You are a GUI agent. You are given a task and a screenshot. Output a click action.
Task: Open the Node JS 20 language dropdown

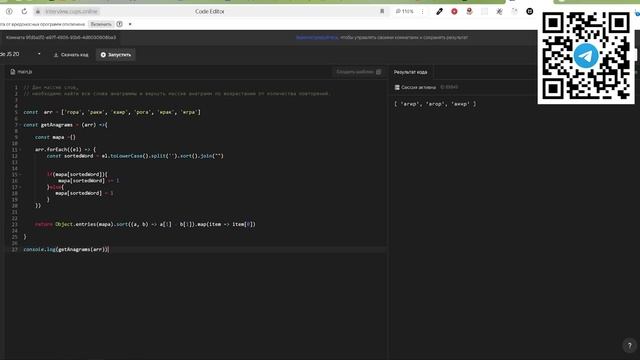click(x=20, y=54)
